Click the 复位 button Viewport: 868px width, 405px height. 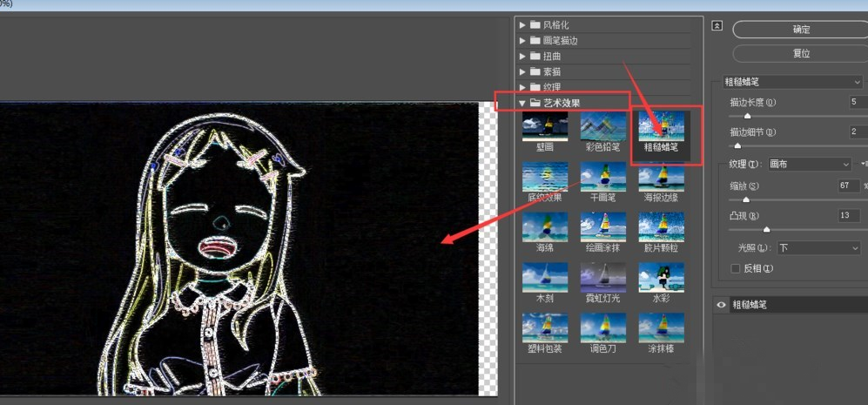[x=800, y=54]
